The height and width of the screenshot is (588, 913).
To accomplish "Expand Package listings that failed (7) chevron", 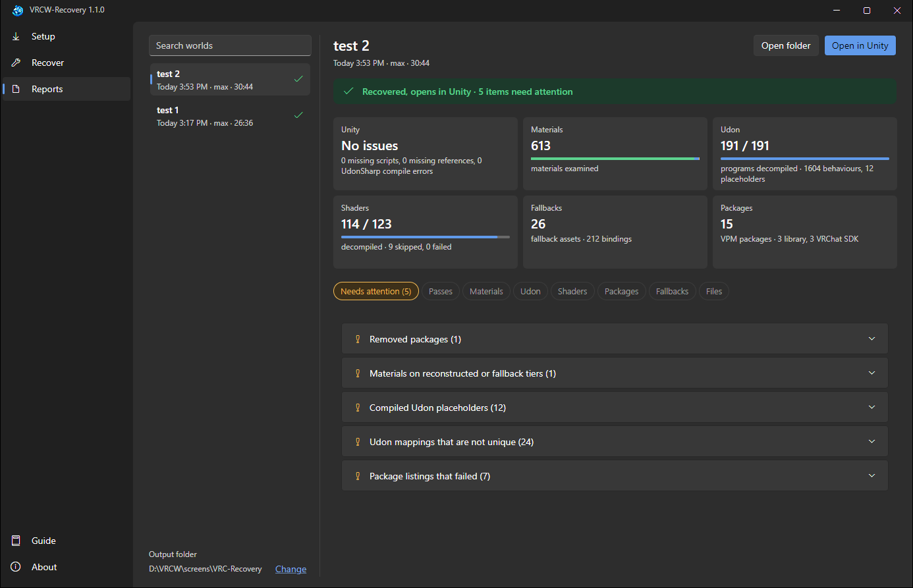I will [871, 476].
